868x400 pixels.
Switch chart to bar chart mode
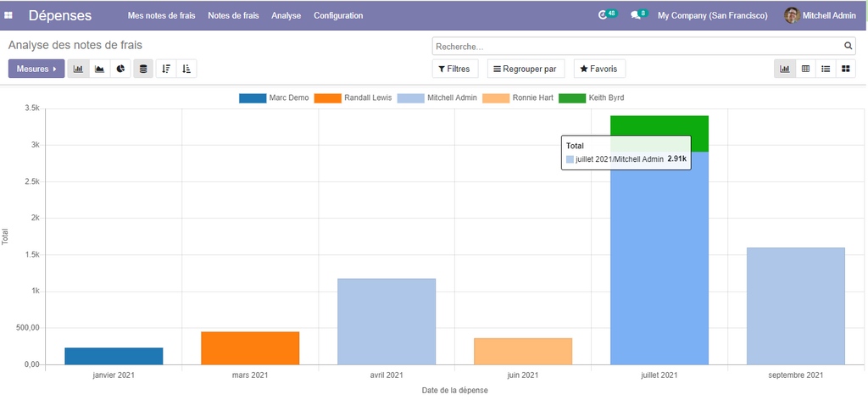[x=79, y=69]
